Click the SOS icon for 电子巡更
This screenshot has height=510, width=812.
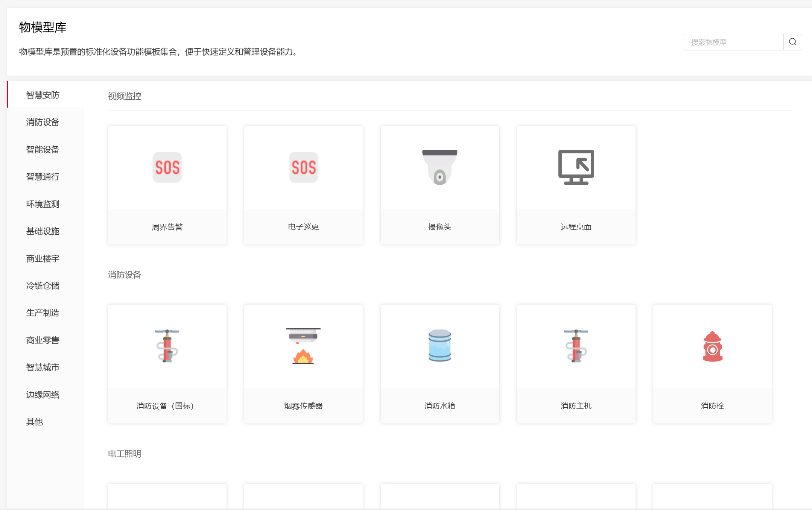(303, 167)
